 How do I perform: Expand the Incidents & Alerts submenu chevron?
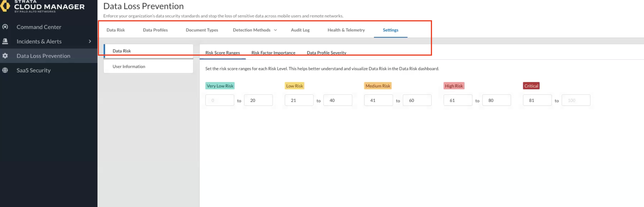90,41
